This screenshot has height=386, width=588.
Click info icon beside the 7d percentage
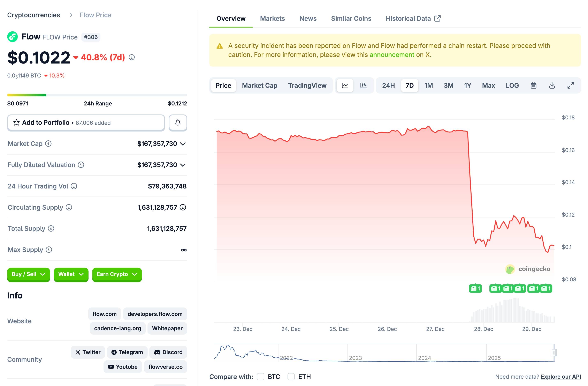point(132,57)
